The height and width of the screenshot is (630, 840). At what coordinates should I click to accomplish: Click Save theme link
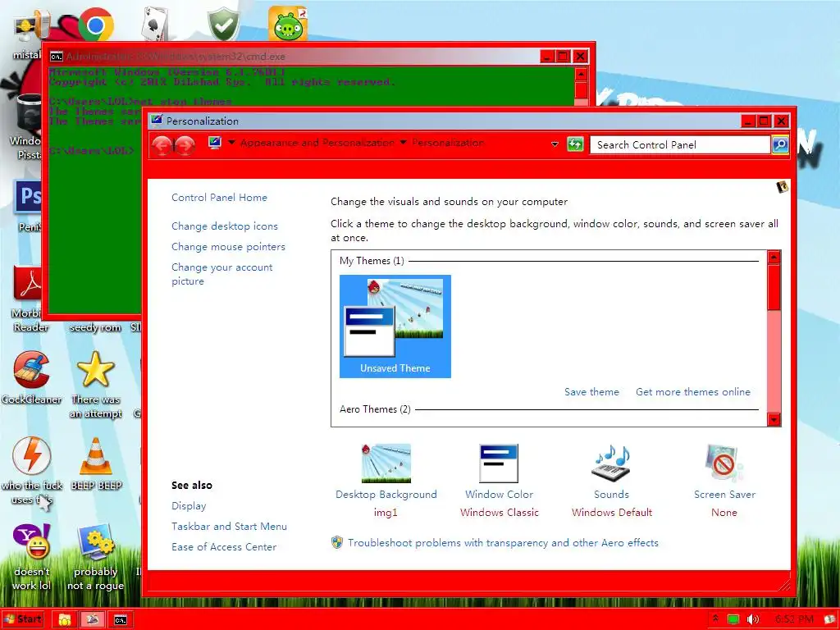(591, 391)
